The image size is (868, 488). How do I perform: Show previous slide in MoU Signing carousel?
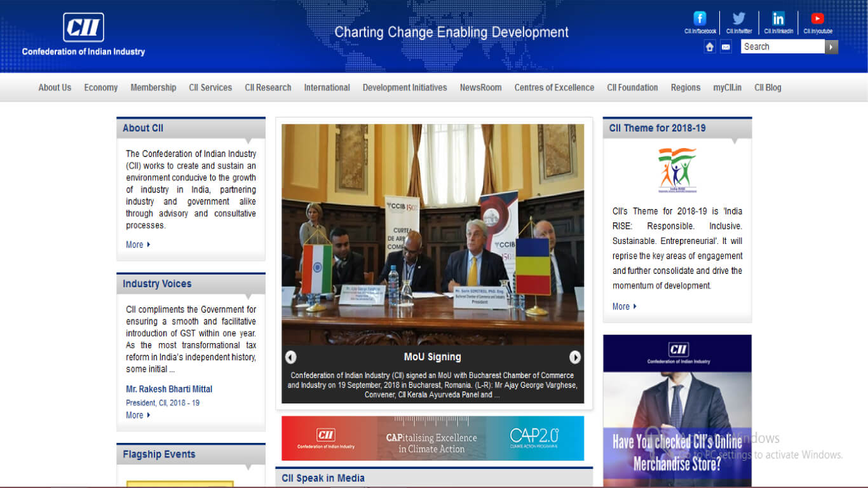click(290, 357)
